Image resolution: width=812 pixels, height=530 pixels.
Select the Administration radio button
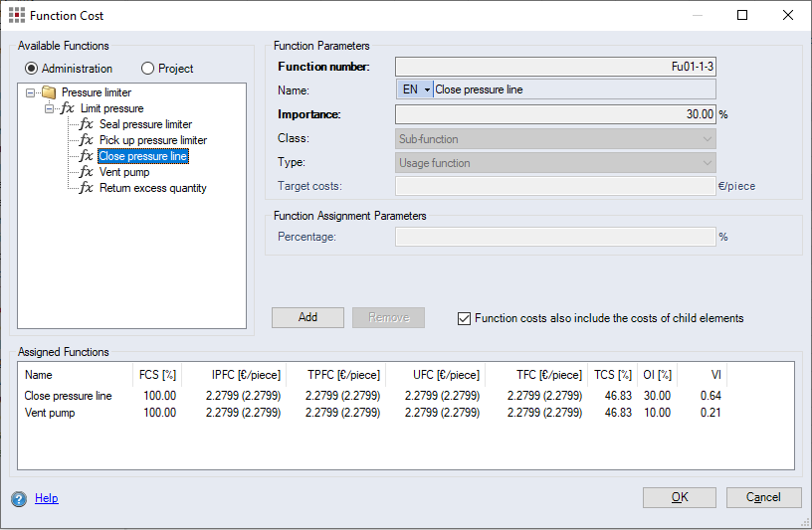click(x=32, y=69)
